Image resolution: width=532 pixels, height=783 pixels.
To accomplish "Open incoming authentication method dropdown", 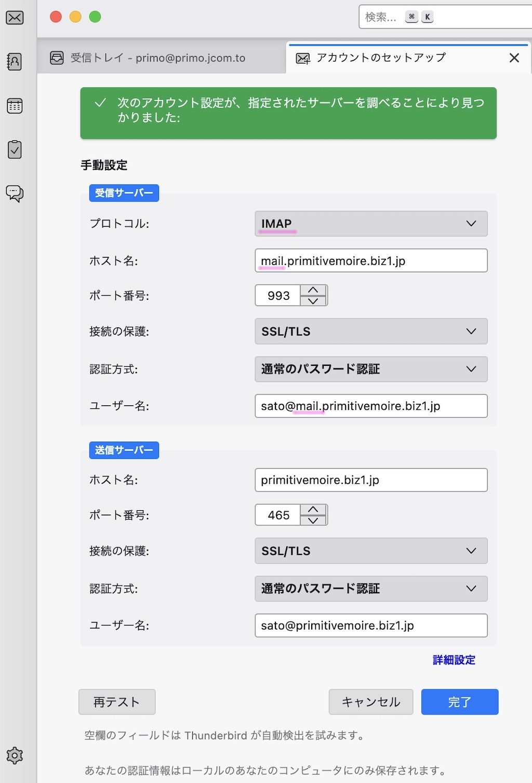I will tap(371, 369).
